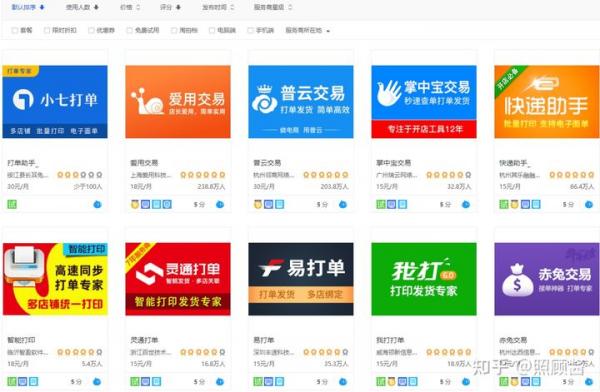Sort by 默认排序 default order
This screenshot has height=392, width=600.
[28, 7]
